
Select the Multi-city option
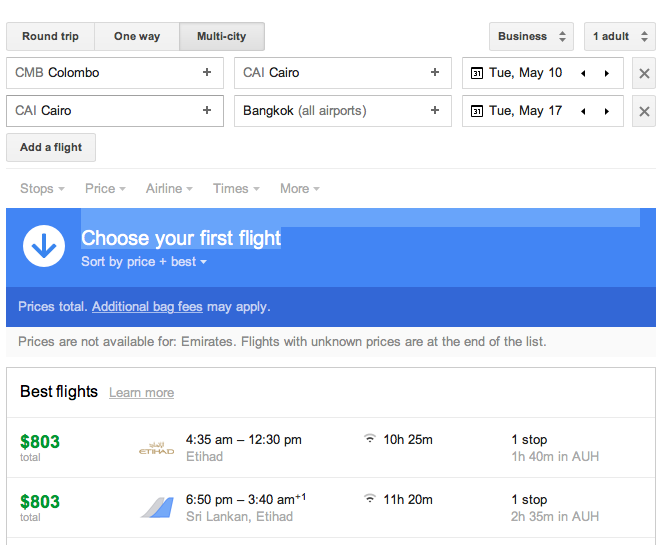pos(222,36)
